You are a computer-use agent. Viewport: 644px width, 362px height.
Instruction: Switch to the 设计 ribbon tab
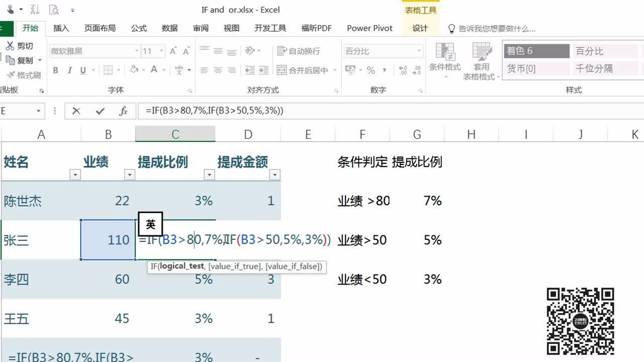421,28
